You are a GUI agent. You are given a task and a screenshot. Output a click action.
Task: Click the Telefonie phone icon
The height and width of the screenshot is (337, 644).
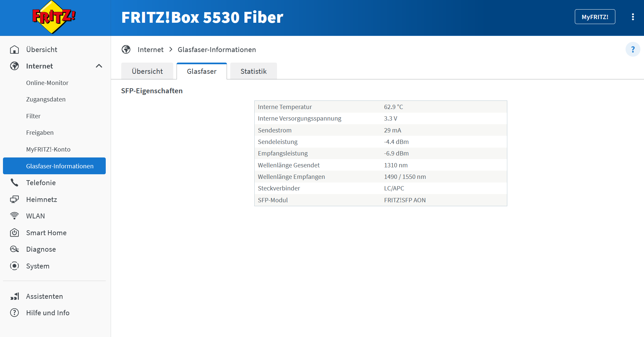(14, 183)
